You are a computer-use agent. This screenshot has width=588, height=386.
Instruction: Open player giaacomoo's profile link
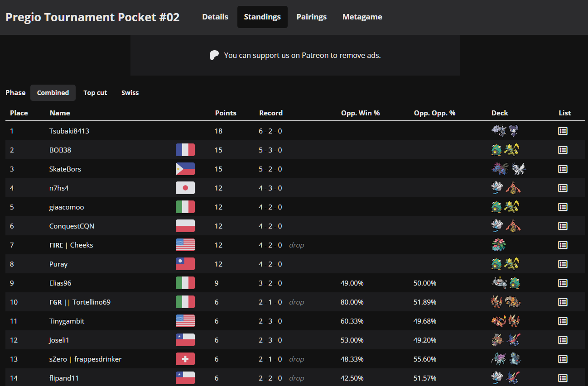coord(67,207)
